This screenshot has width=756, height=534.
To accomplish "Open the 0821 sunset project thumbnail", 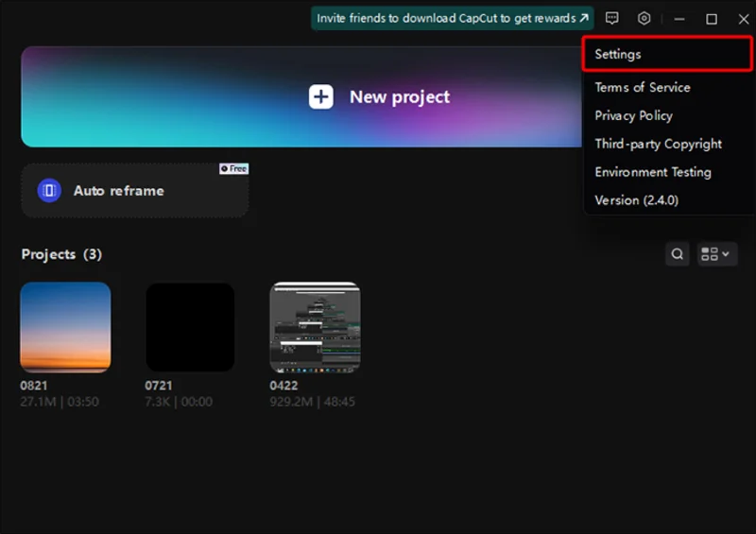I will [65, 327].
